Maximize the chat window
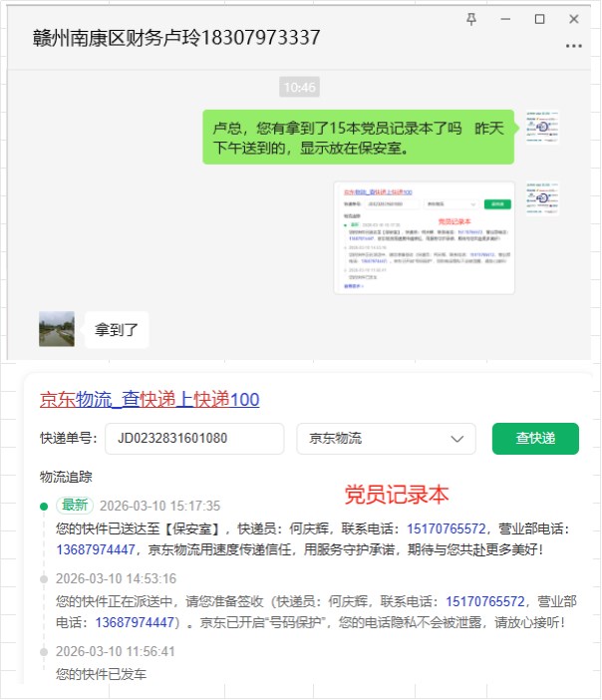Viewport: 602px width, 700px height. 539,20
